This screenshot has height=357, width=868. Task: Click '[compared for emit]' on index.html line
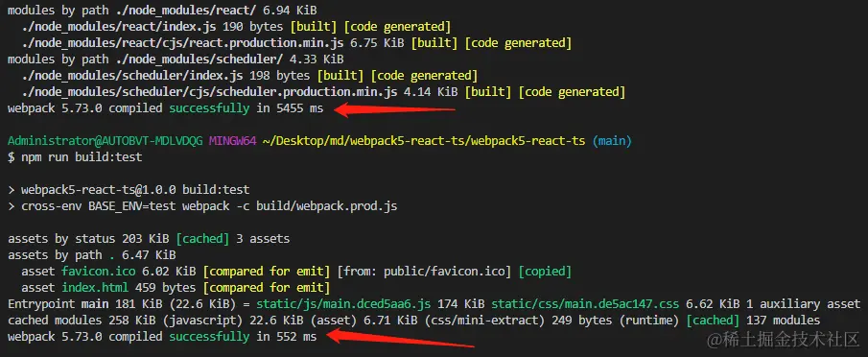coord(267,288)
